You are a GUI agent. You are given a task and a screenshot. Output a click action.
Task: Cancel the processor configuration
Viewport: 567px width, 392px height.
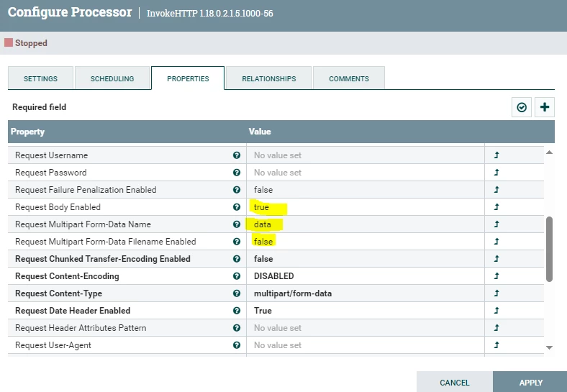tap(455, 382)
